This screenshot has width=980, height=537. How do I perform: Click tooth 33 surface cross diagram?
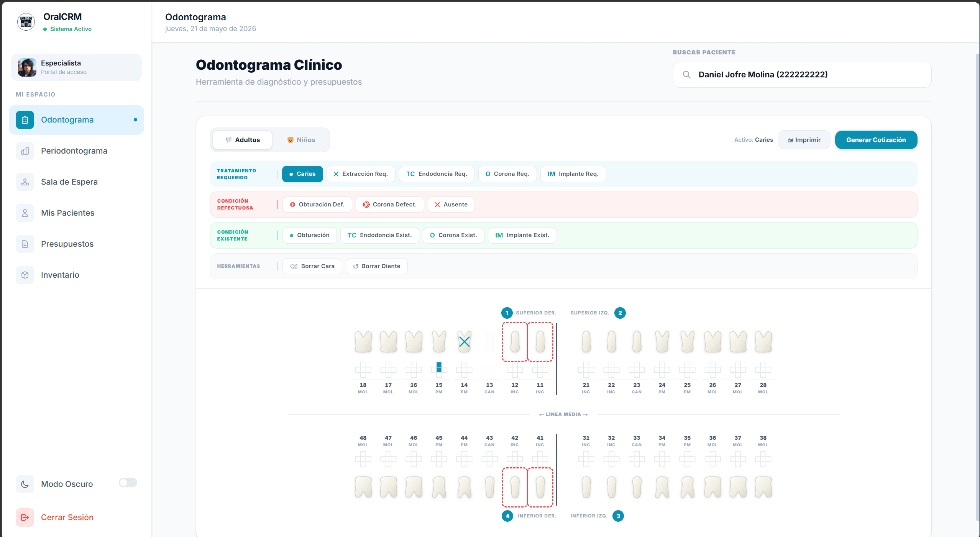pos(637,459)
